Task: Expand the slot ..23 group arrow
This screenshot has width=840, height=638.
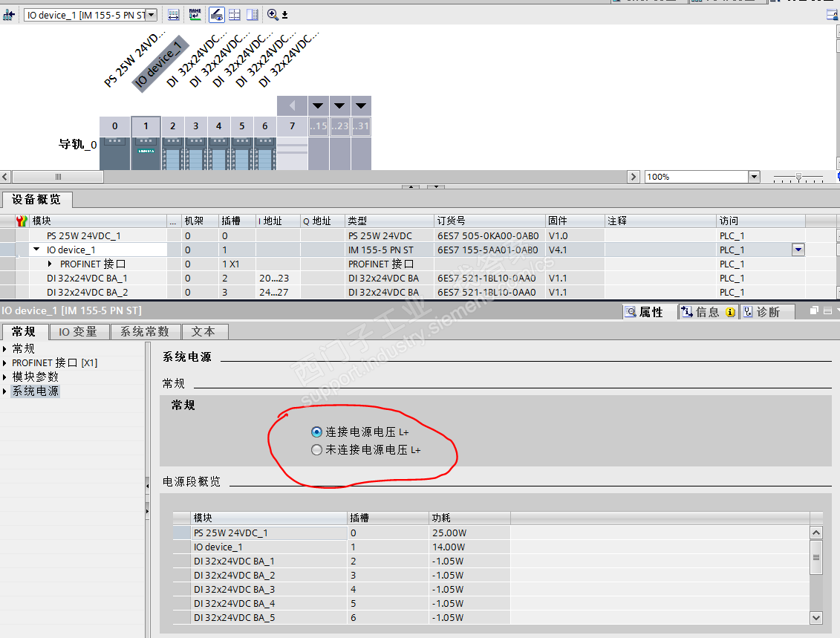Action: [339, 105]
